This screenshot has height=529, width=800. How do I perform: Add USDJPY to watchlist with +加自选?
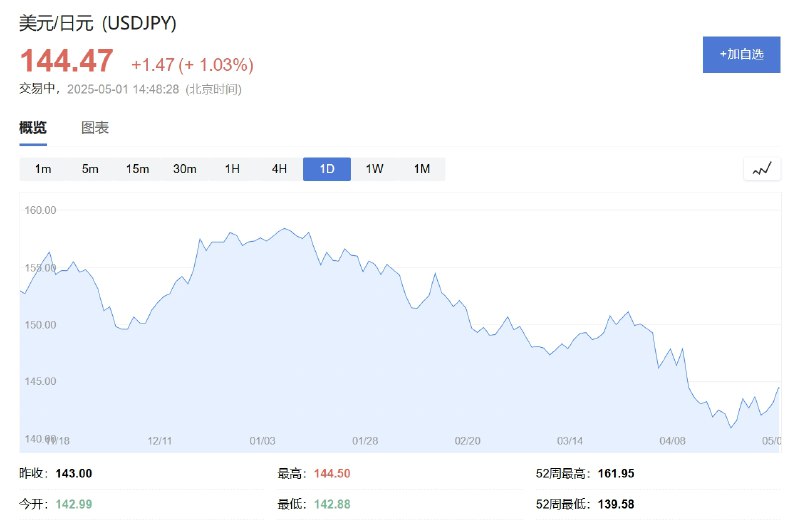pyautogui.click(x=741, y=55)
